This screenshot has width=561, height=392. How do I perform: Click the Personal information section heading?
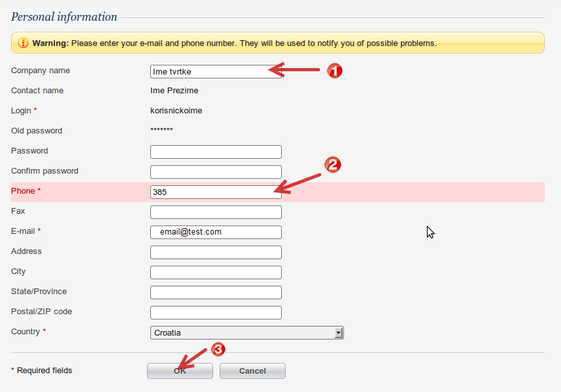[x=64, y=17]
